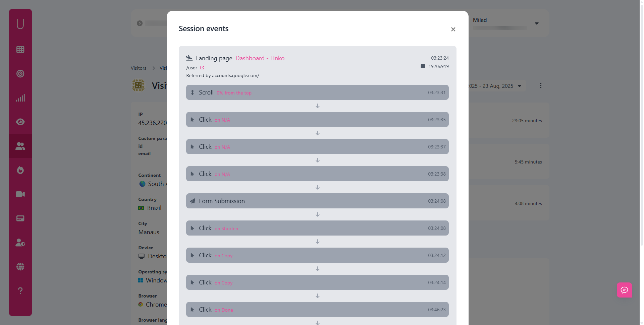Open the billing card icon in sidebar
Viewport: 644px width, 325px height.
click(x=20, y=218)
